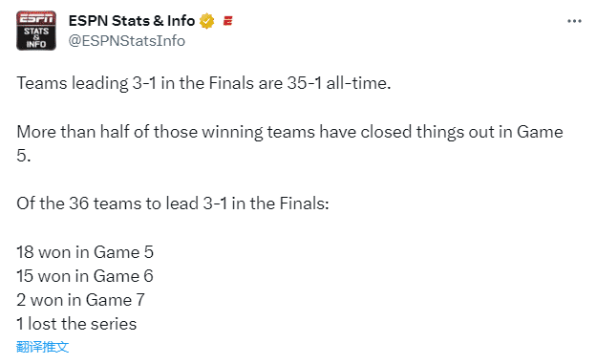
Task: Click the gold verified checkmark badge
Action: pos(206,21)
